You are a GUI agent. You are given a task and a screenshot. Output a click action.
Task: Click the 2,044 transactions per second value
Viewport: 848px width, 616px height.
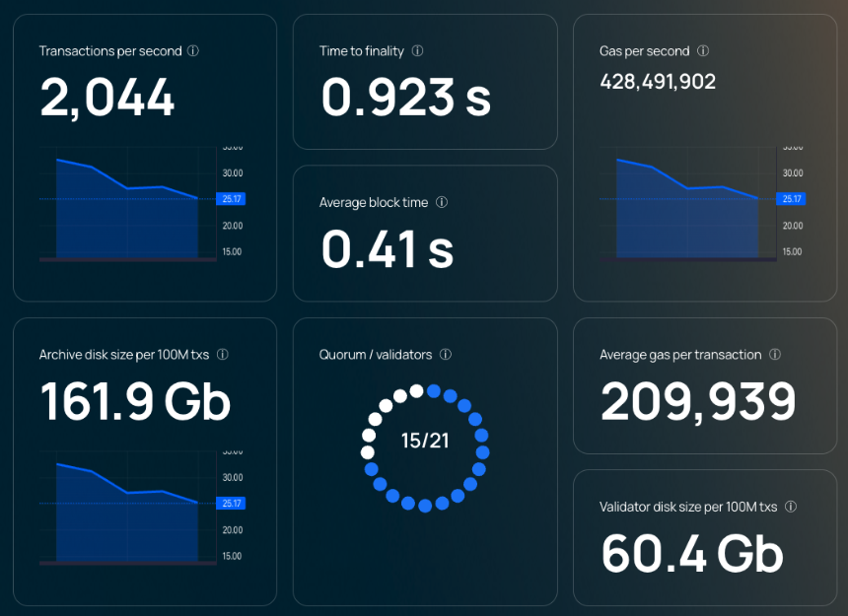[x=107, y=98]
